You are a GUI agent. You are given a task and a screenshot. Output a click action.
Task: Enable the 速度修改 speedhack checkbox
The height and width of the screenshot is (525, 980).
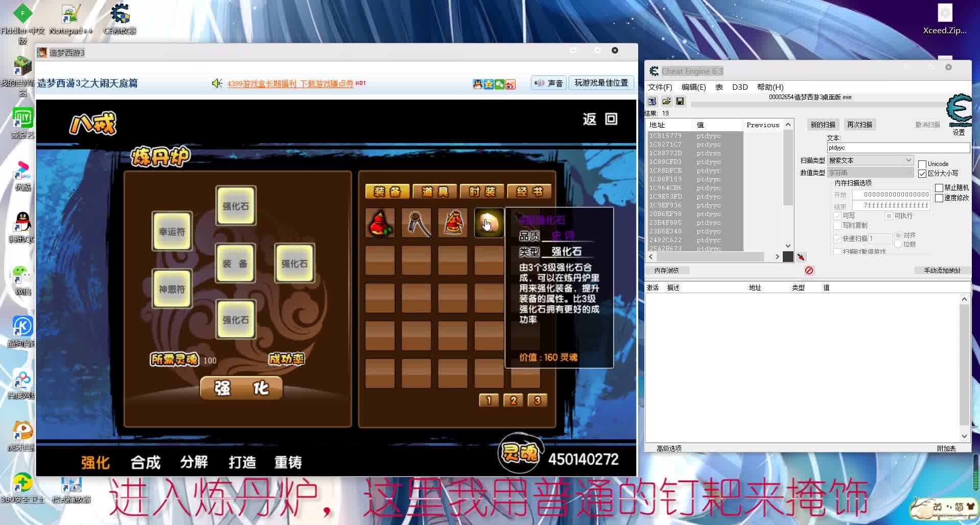tap(939, 198)
